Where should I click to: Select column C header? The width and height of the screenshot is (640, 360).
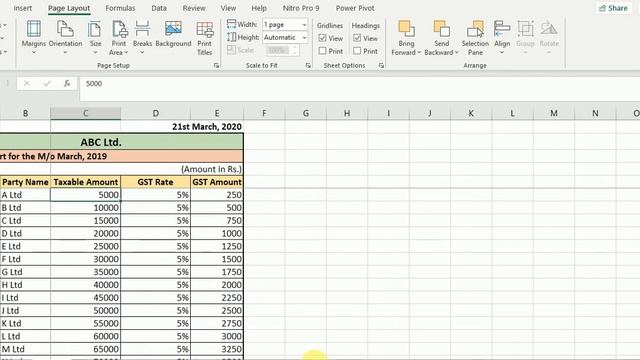pyautogui.click(x=86, y=113)
